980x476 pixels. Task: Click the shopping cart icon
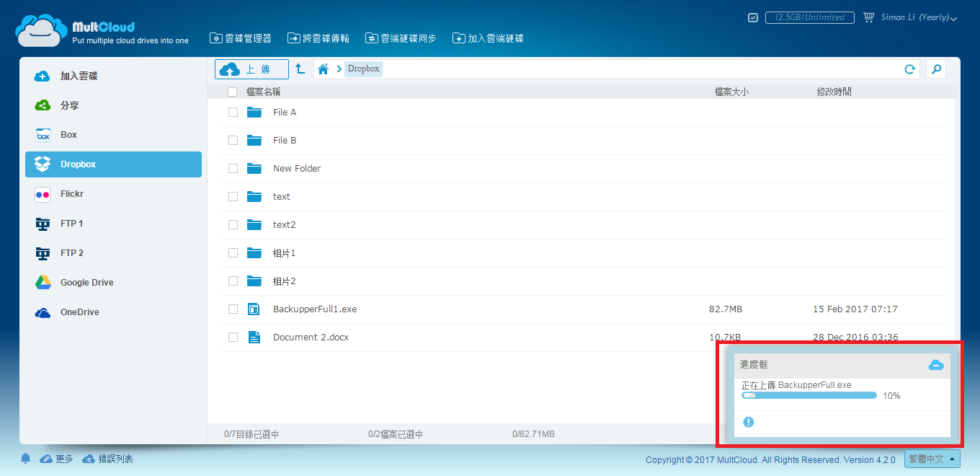click(x=868, y=17)
